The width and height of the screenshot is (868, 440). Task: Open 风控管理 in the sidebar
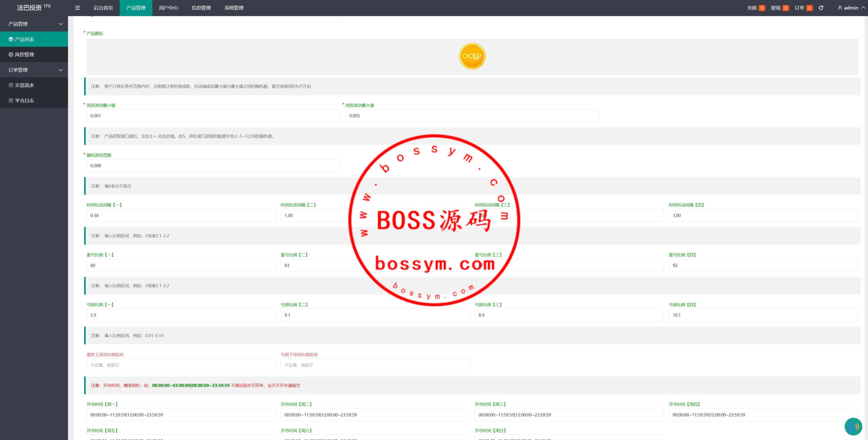click(x=34, y=55)
